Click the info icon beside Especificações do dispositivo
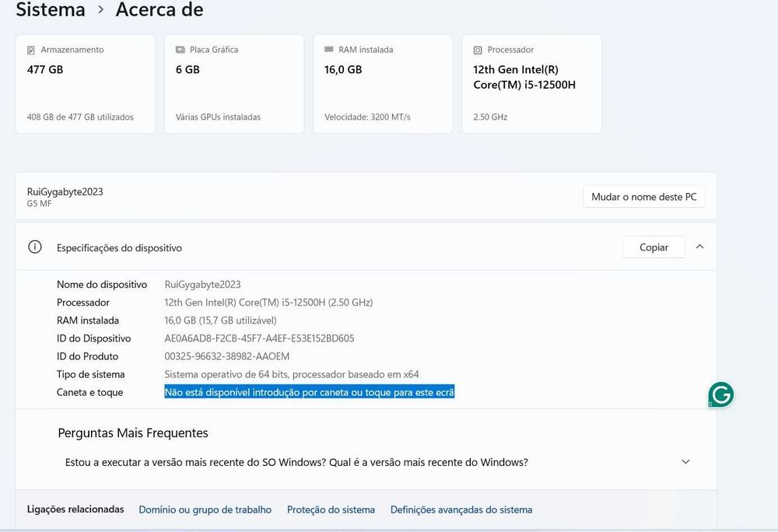The height and width of the screenshot is (532, 778). pyautogui.click(x=35, y=247)
